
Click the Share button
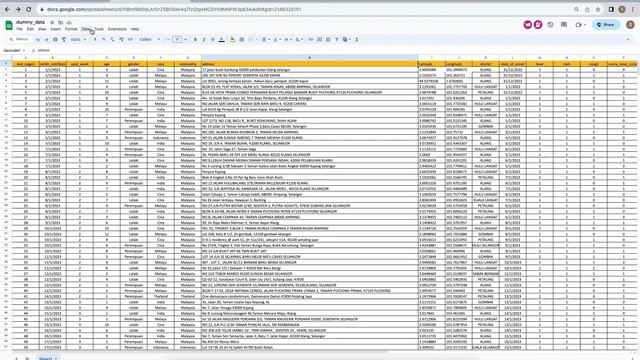(x=606, y=25)
